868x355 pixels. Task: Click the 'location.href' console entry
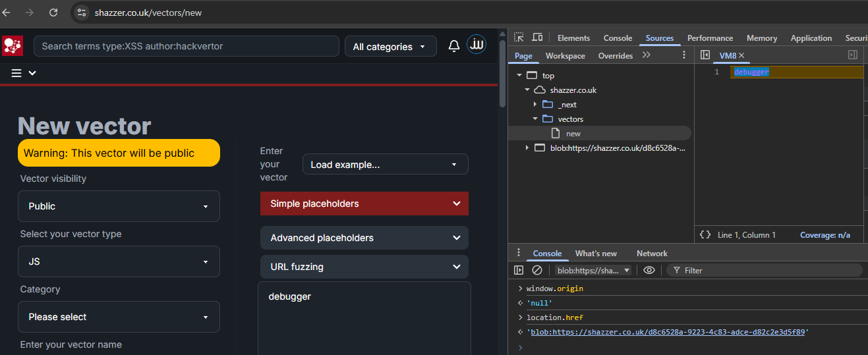[x=555, y=317]
